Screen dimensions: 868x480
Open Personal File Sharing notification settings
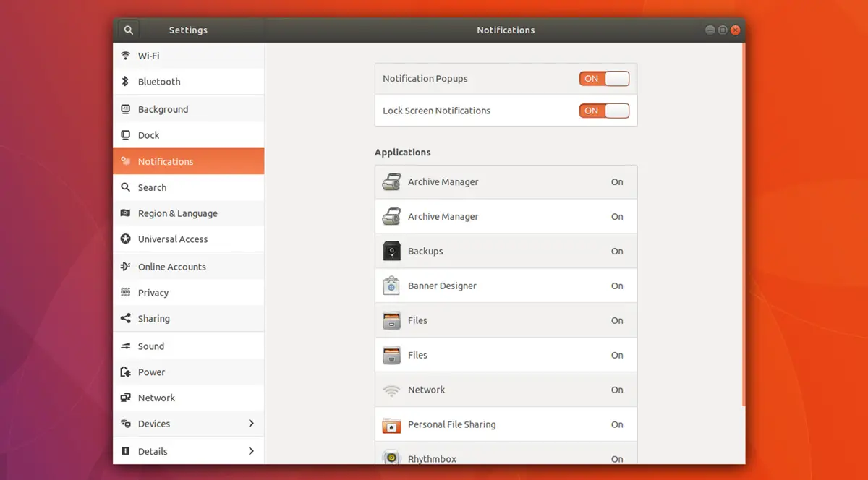point(506,425)
